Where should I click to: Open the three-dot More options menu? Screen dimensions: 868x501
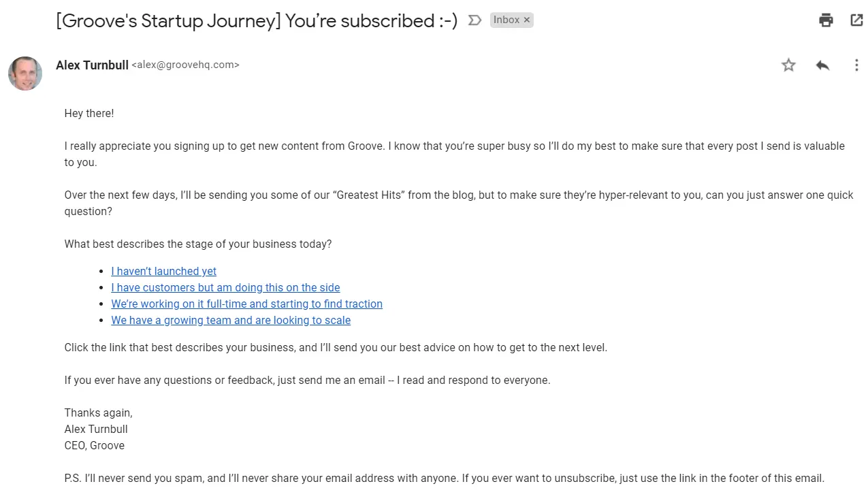[x=856, y=65]
